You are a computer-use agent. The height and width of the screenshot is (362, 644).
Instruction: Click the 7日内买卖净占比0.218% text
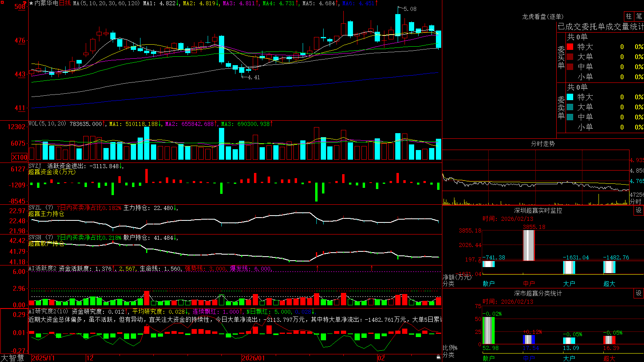[x=89, y=238]
